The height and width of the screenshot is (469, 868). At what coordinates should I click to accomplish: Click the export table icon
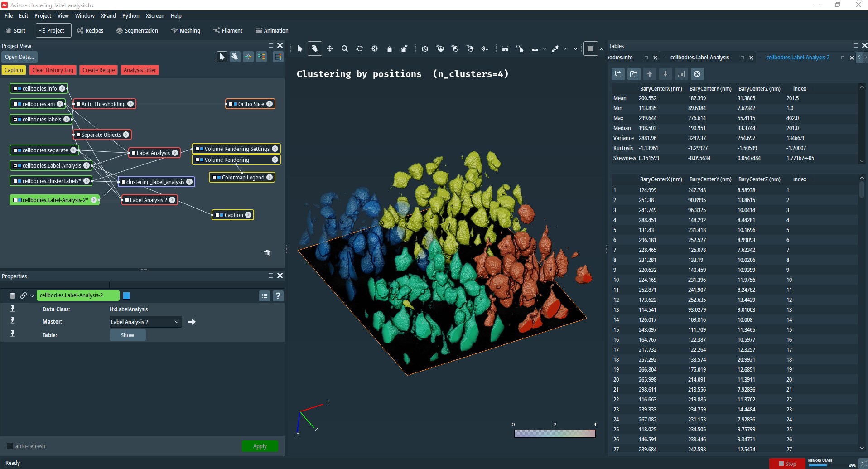click(x=634, y=74)
